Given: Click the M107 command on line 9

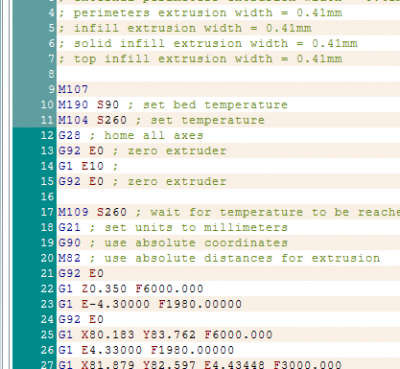Looking at the screenshot, I should (73, 89).
